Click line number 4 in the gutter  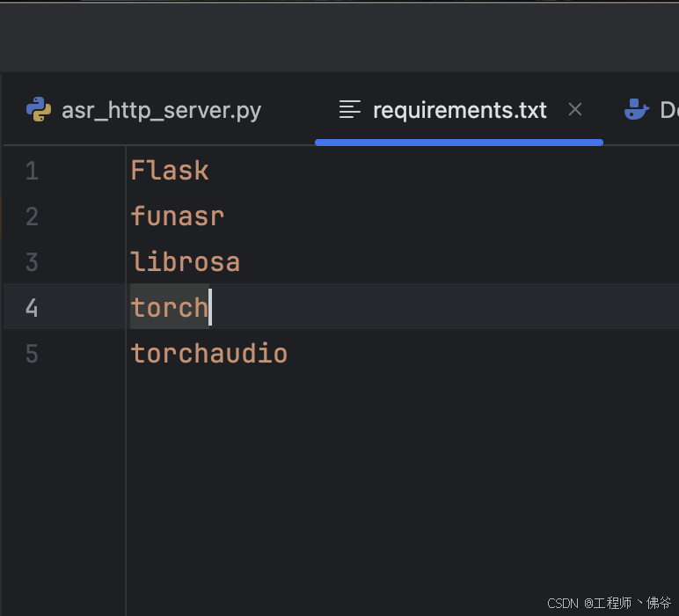point(32,308)
